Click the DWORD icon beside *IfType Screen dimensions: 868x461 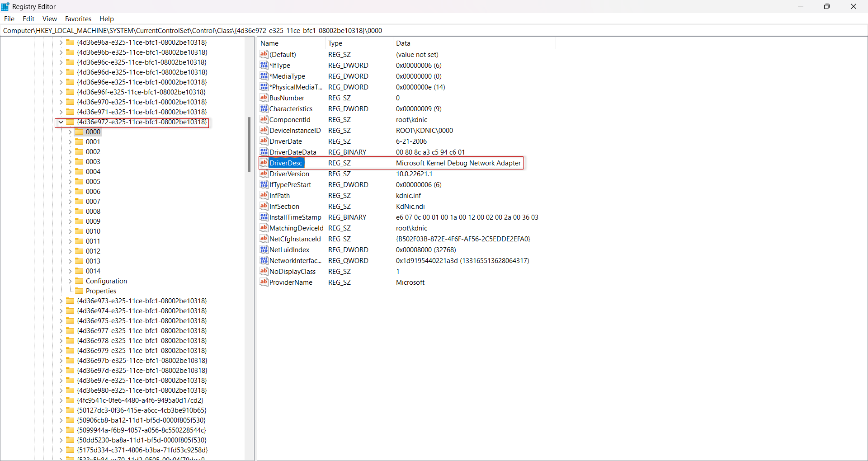click(x=264, y=65)
